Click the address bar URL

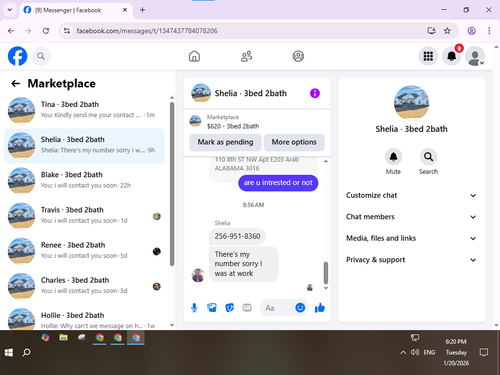(147, 31)
